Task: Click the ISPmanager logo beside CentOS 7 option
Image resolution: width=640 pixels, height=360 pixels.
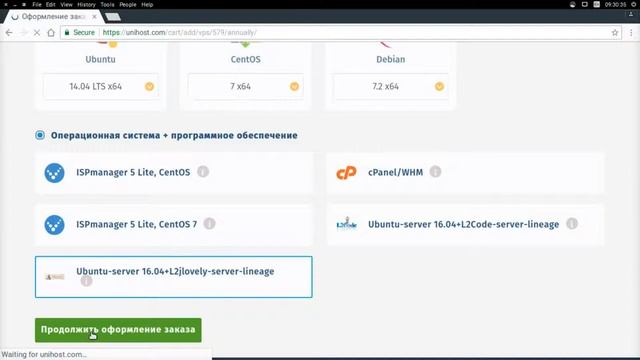Action: coord(54,225)
